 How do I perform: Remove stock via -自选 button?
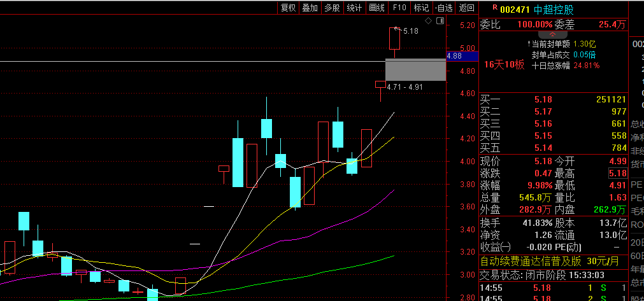445,8
